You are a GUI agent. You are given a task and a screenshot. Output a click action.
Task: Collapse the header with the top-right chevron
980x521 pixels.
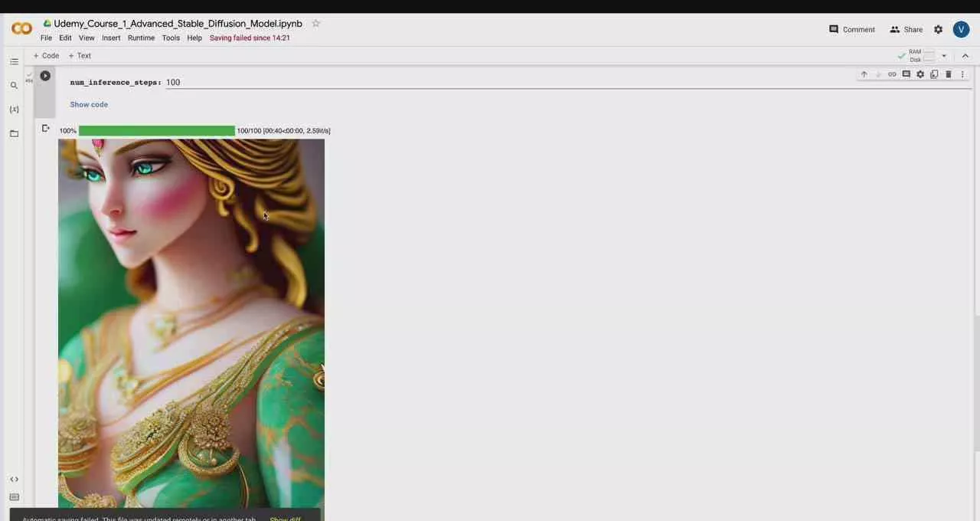[x=965, y=56]
